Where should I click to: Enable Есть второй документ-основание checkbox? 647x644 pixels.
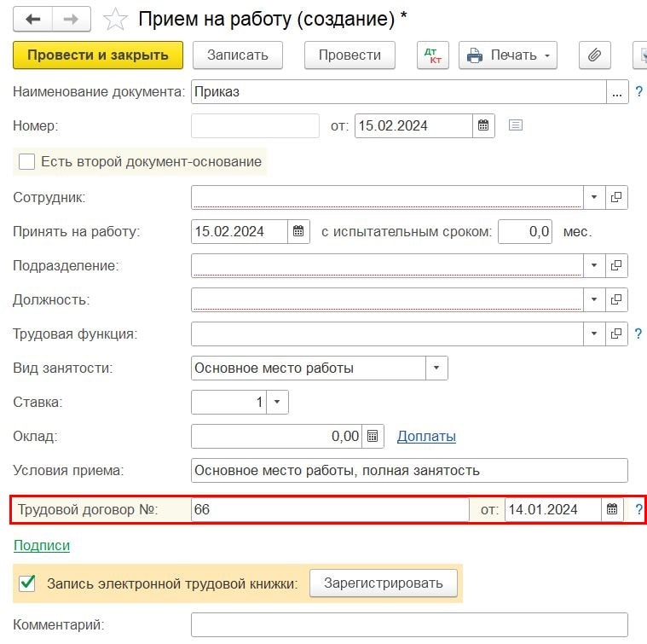[x=26, y=161]
